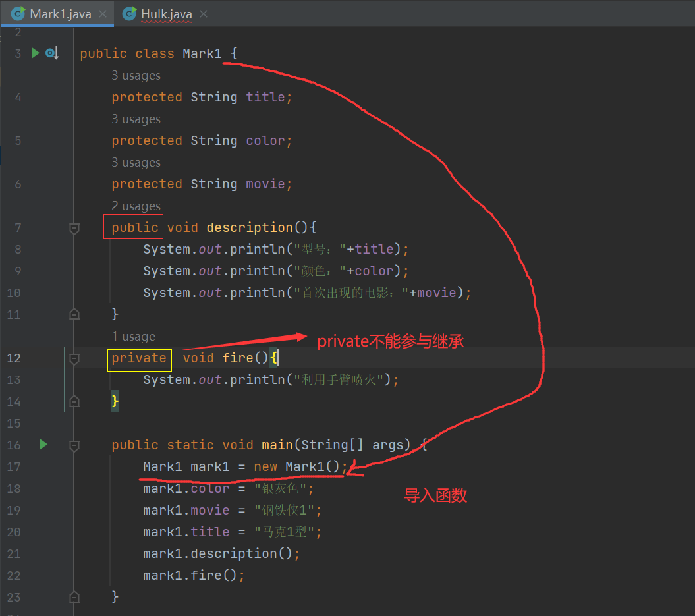
Task: Collapse the fire() method at line 12
Action: point(74,358)
